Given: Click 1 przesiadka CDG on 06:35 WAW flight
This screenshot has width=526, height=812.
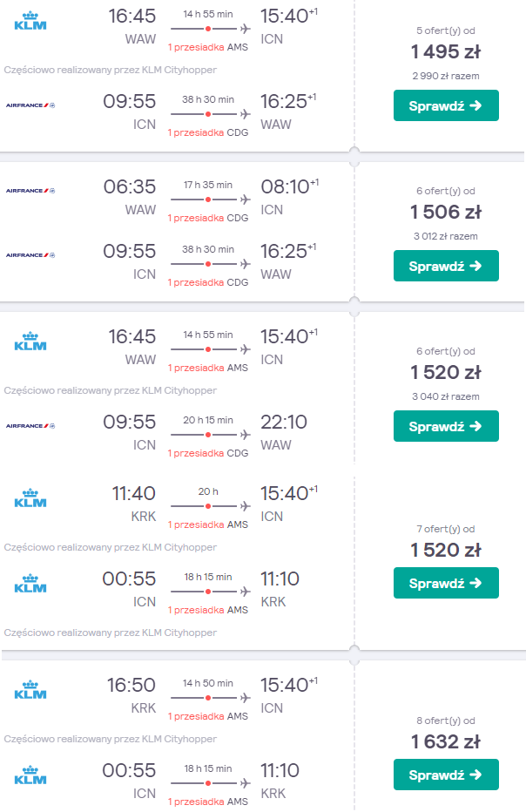Looking at the screenshot, I should coord(207,217).
